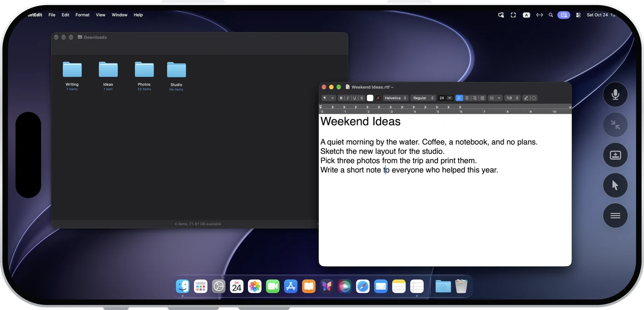Open the File menu

click(x=52, y=15)
